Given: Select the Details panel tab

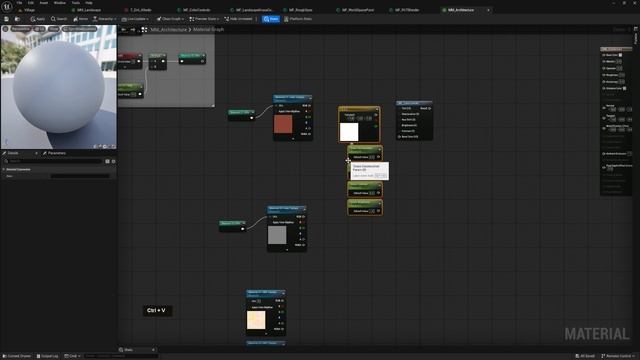Looking at the screenshot, I should click(x=13, y=153).
